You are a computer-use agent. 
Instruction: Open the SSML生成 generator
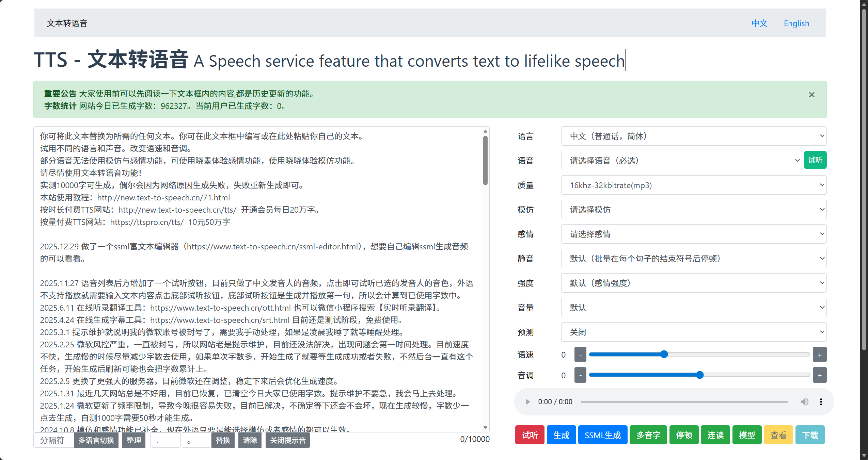coord(602,435)
